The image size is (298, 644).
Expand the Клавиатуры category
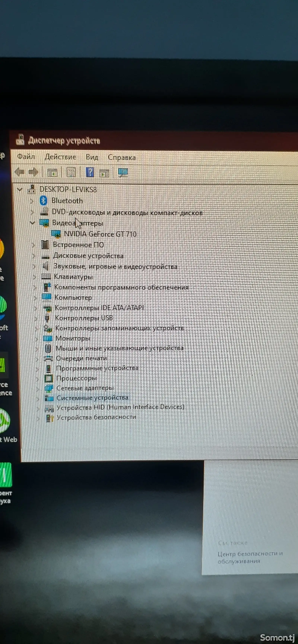(x=34, y=277)
